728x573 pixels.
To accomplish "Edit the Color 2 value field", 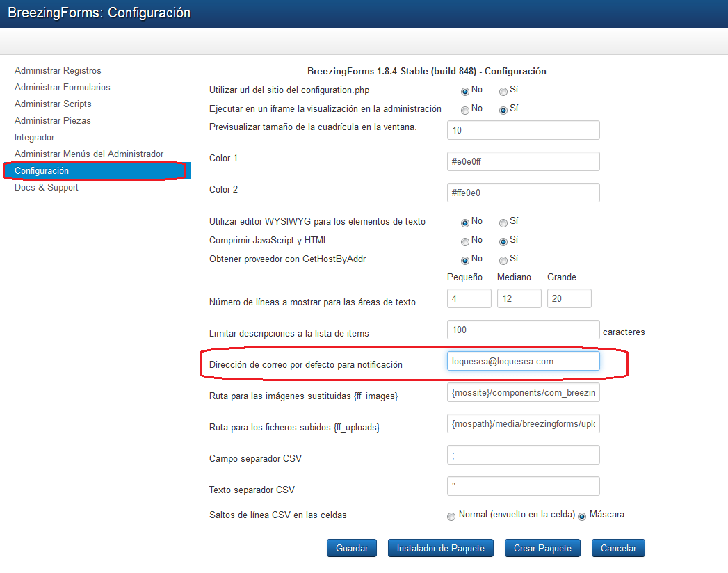I will (x=524, y=193).
